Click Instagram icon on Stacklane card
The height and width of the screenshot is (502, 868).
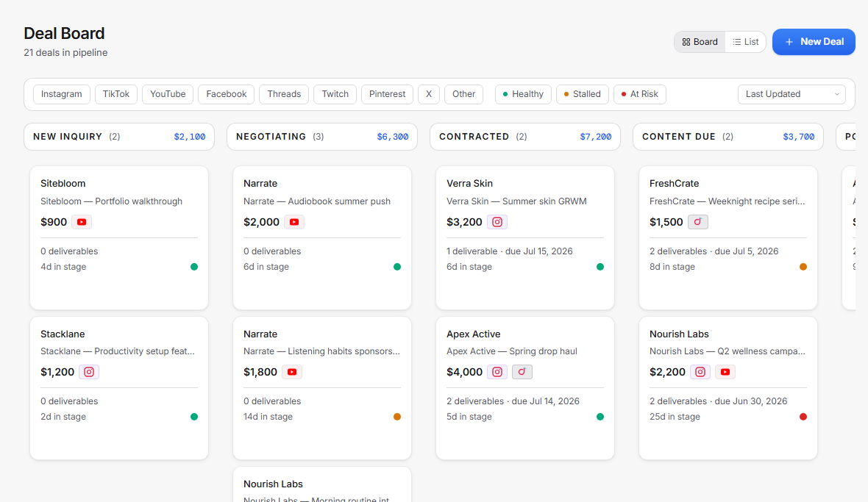[89, 372]
